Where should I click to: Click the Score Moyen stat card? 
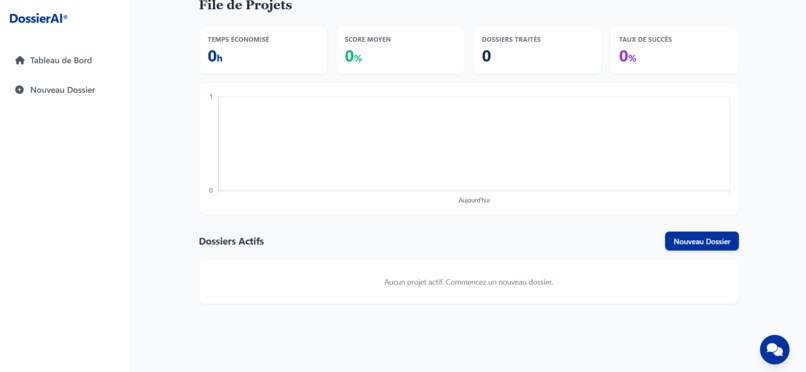400,50
